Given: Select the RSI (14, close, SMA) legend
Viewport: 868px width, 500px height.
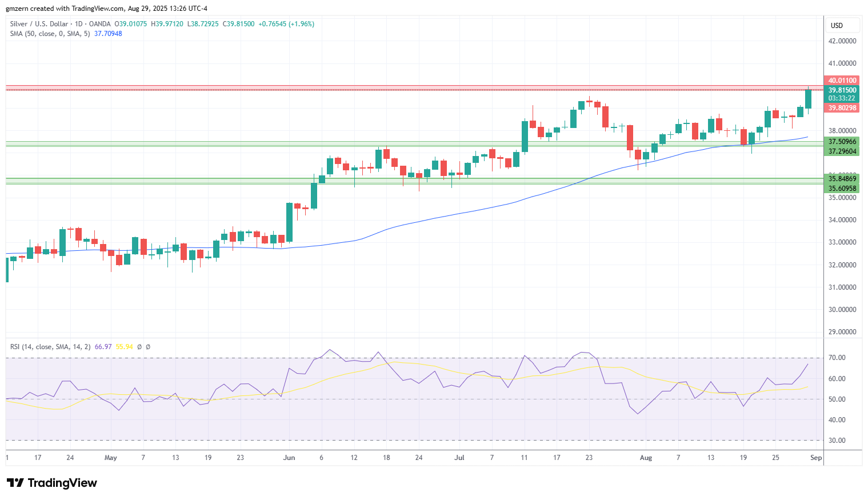Looking at the screenshot, I should click(50, 347).
